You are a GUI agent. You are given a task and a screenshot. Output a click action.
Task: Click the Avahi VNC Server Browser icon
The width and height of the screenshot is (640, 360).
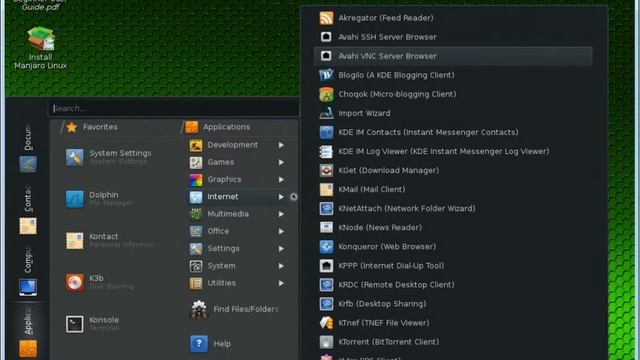pos(326,56)
